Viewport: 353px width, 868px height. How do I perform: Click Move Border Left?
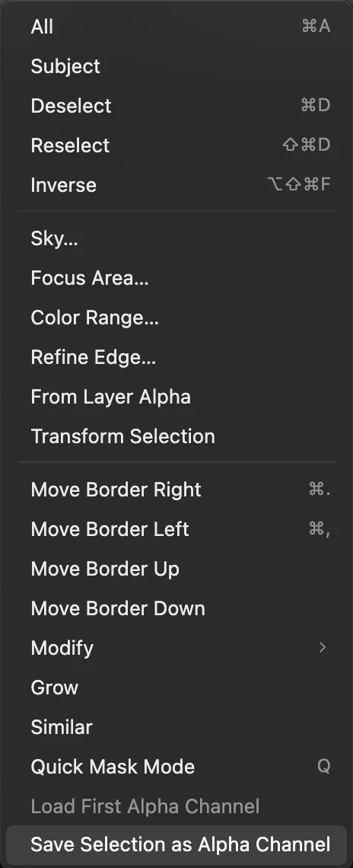coord(176,529)
